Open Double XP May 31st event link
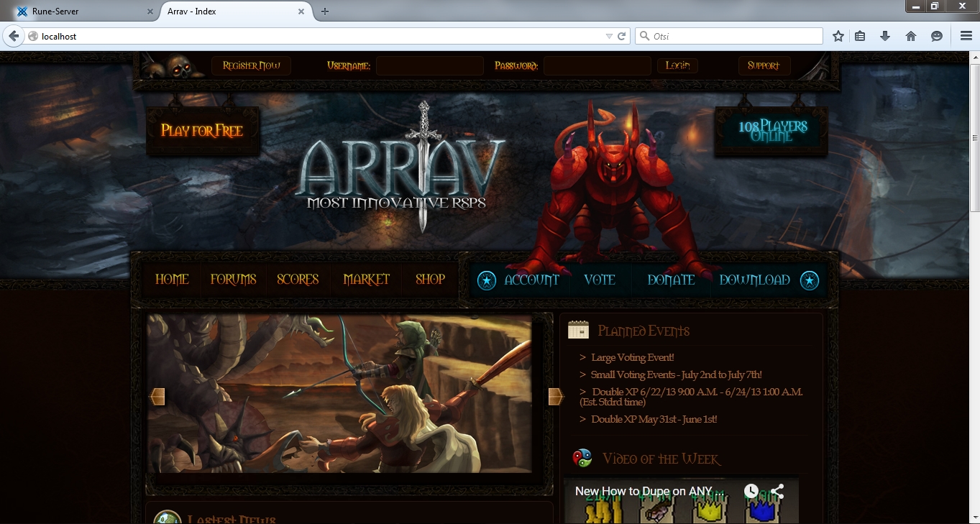This screenshot has height=524, width=980. pyautogui.click(x=654, y=420)
